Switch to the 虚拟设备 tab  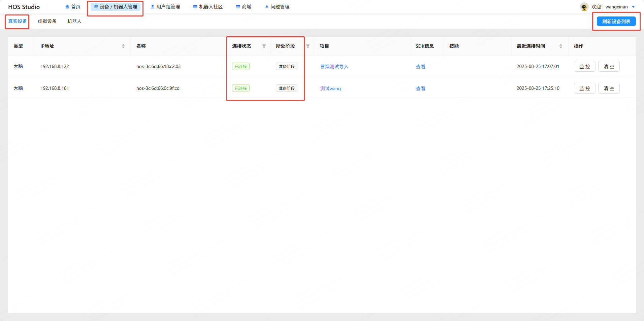(x=47, y=21)
